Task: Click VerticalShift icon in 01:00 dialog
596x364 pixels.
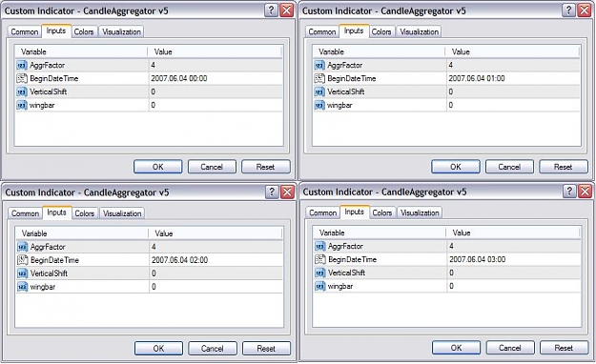Action: (319, 91)
